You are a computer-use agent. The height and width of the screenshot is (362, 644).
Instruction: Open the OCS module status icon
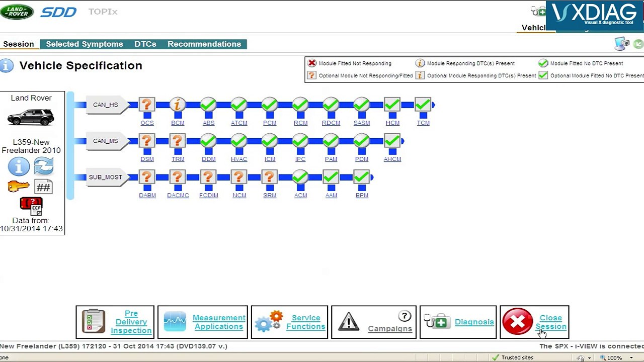click(x=147, y=105)
